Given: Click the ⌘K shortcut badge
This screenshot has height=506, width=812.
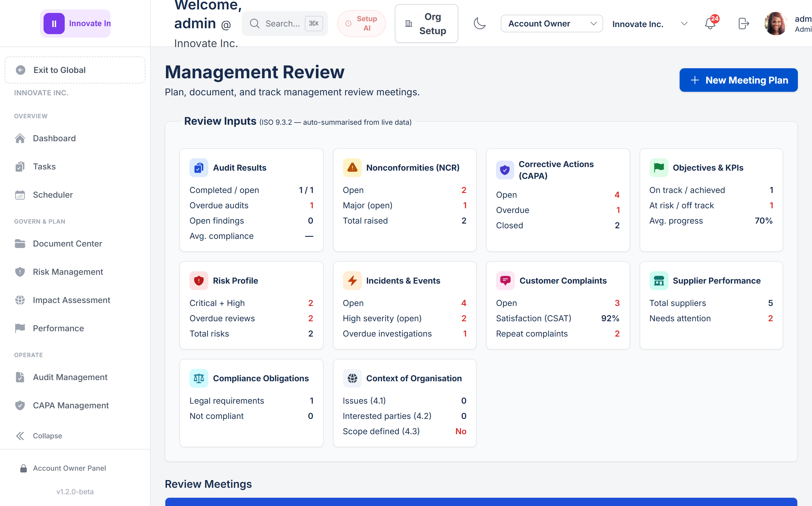Looking at the screenshot, I should pyautogui.click(x=314, y=24).
